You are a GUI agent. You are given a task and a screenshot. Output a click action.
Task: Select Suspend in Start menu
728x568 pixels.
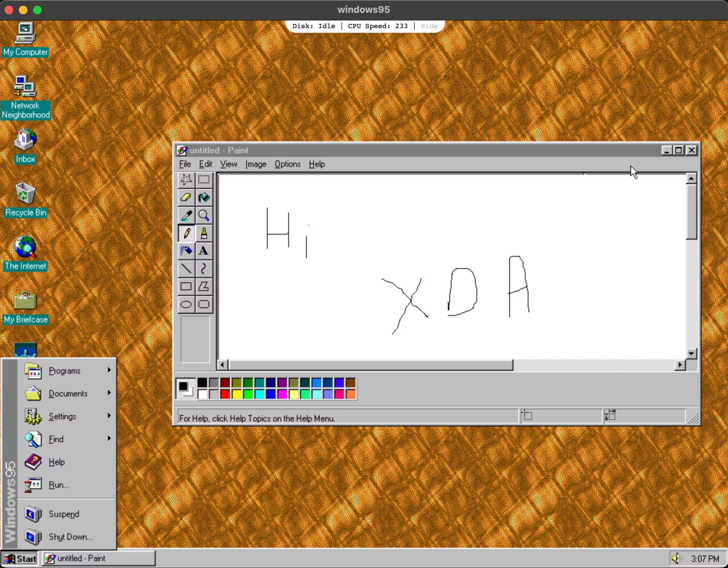point(67,514)
